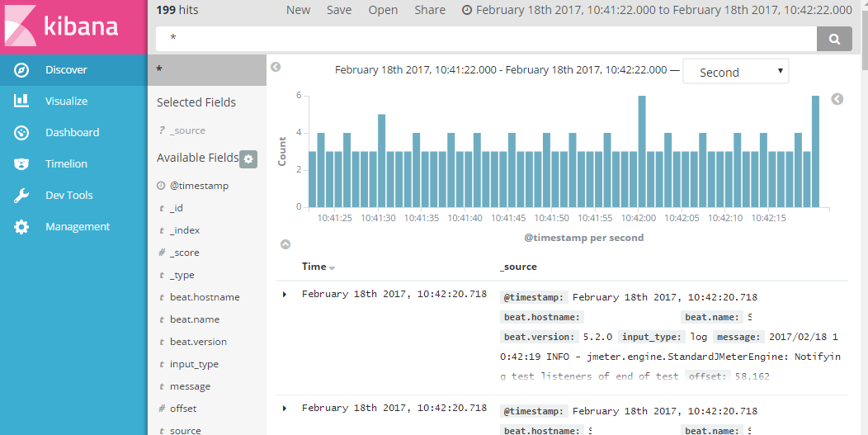Select the _score field
Screen dimensions: 868x435
coord(184,253)
